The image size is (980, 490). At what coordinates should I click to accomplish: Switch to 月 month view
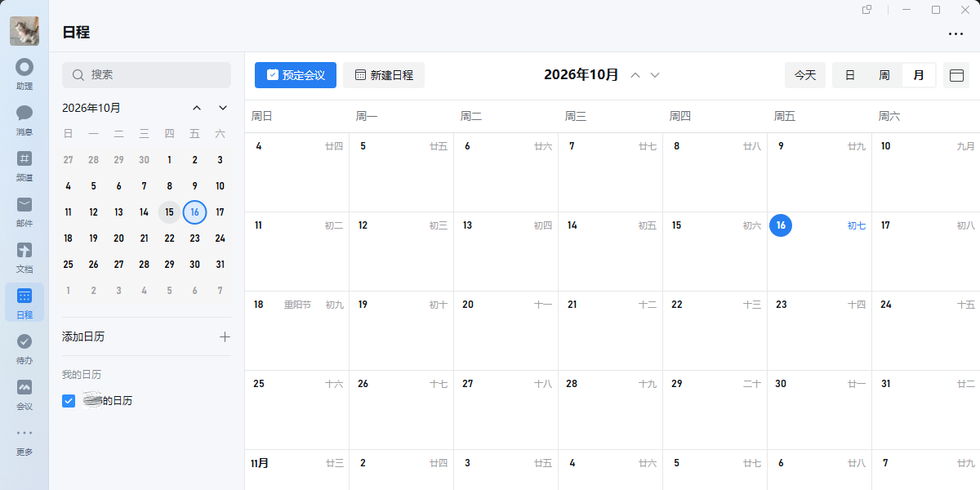pos(919,75)
